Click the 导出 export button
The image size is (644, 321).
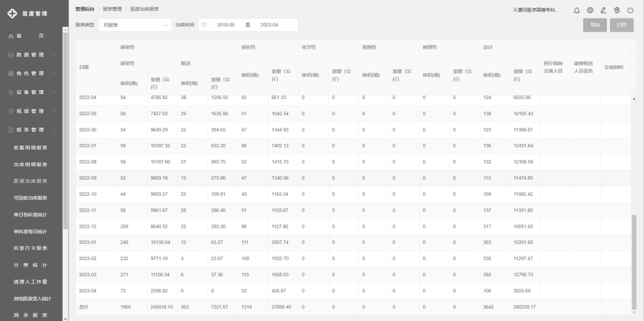tap(595, 25)
